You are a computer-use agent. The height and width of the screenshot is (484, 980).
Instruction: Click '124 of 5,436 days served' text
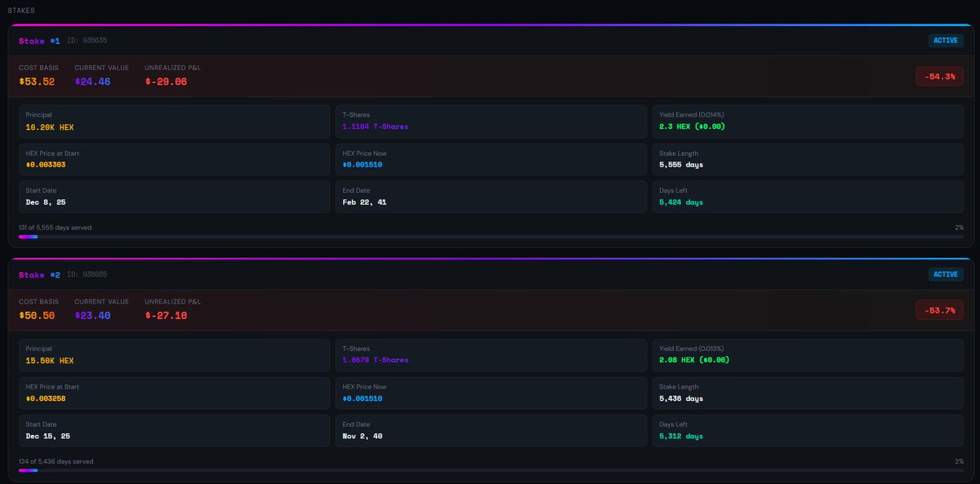click(x=56, y=461)
